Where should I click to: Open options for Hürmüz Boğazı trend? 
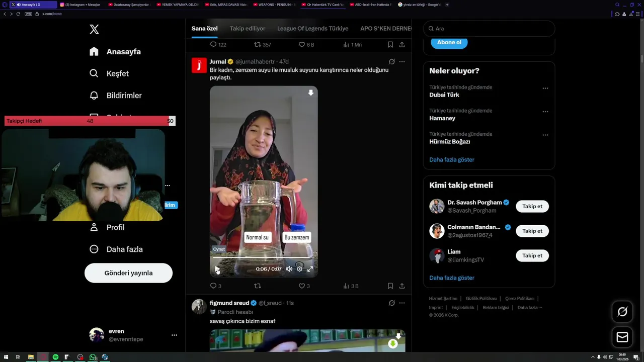pyautogui.click(x=545, y=135)
